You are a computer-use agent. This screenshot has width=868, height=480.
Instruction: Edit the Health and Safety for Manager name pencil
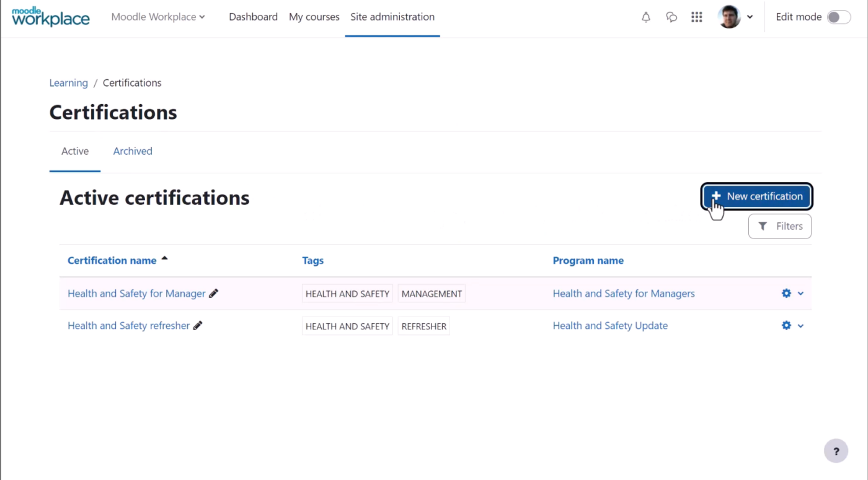213,293
